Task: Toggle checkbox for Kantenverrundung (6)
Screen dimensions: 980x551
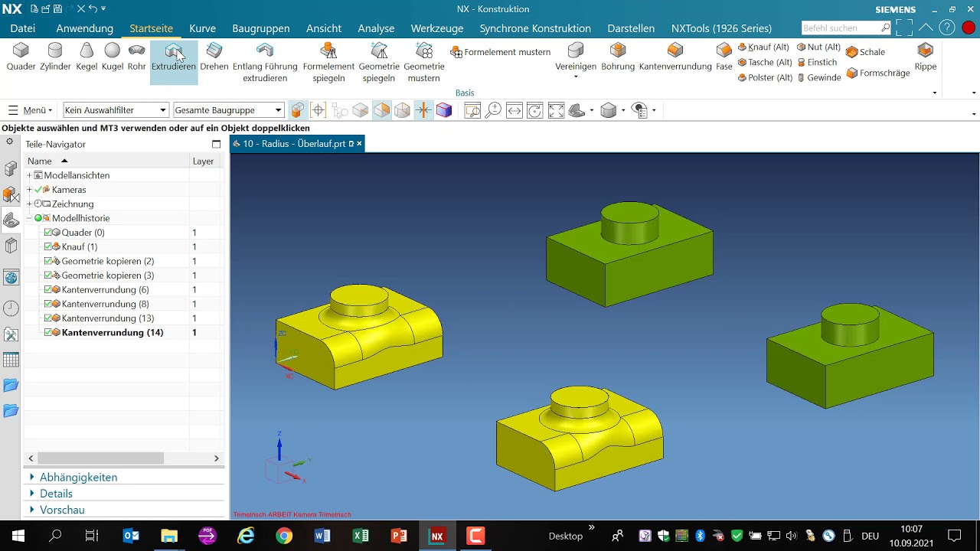Action: 48,290
